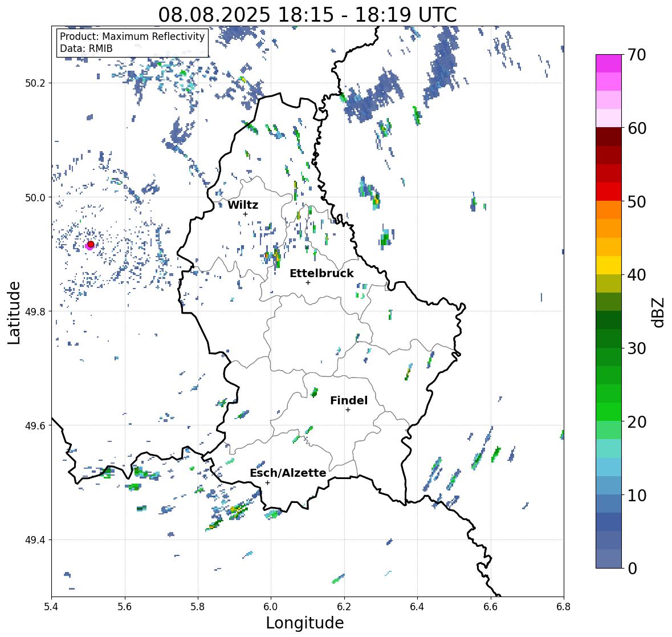672x637 pixels.
Task: Click the red radar site marker dot
Action: 91,244
